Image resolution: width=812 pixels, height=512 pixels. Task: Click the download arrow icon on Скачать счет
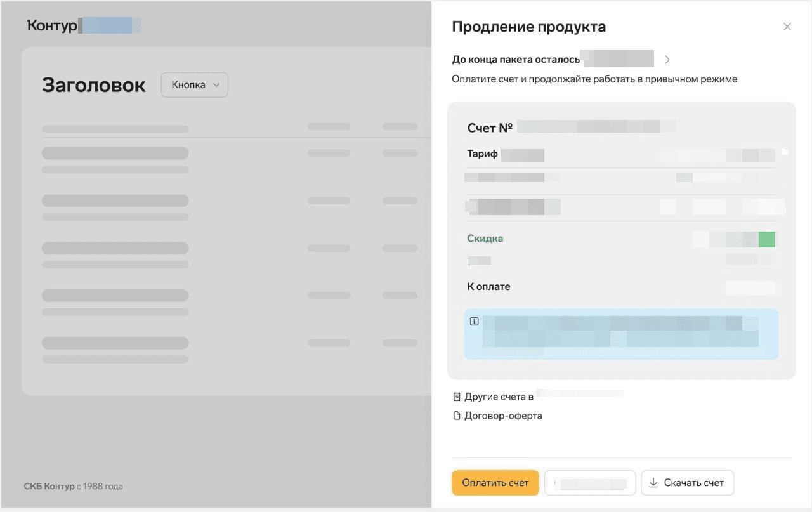pos(653,483)
